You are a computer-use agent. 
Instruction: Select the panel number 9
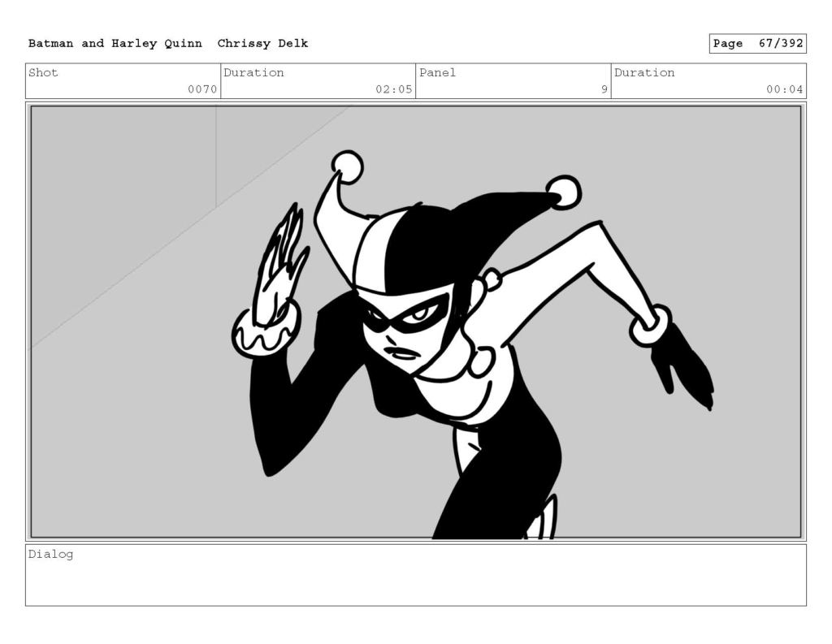(604, 89)
